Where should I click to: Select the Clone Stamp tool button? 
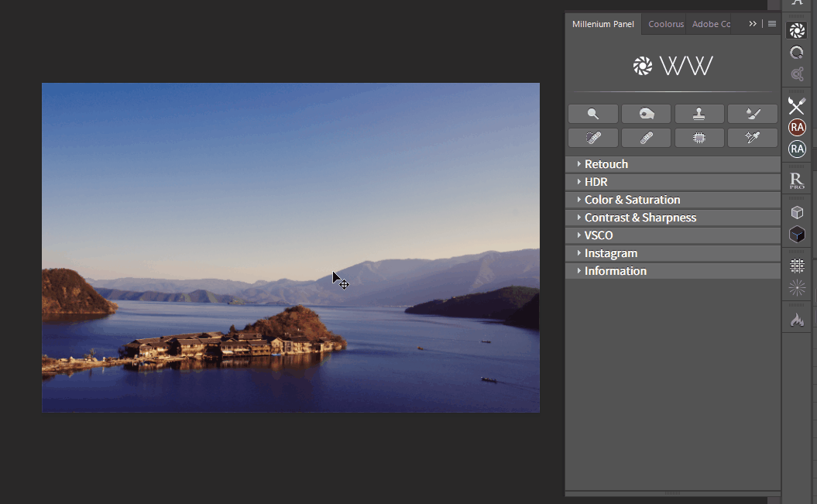[699, 114]
